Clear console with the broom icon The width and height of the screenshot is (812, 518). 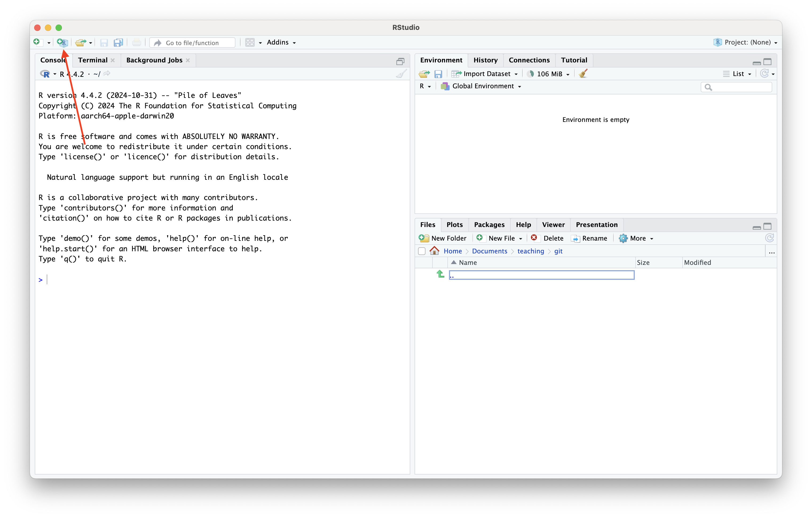401,74
